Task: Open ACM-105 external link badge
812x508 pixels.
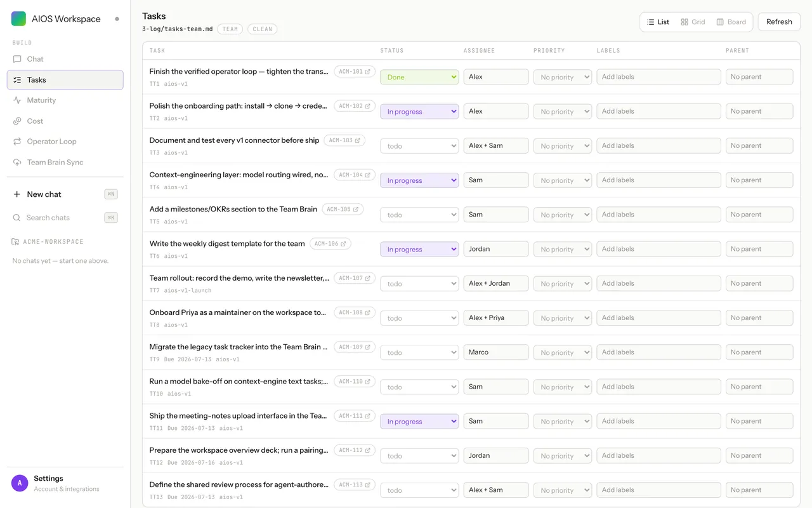Action: click(x=343, y=209)
